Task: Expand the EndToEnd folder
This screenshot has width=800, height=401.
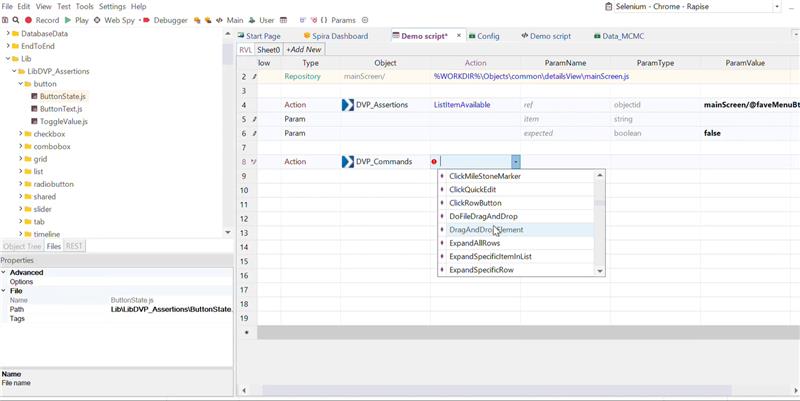Action: pyautogui.click(x=8, y=46)
